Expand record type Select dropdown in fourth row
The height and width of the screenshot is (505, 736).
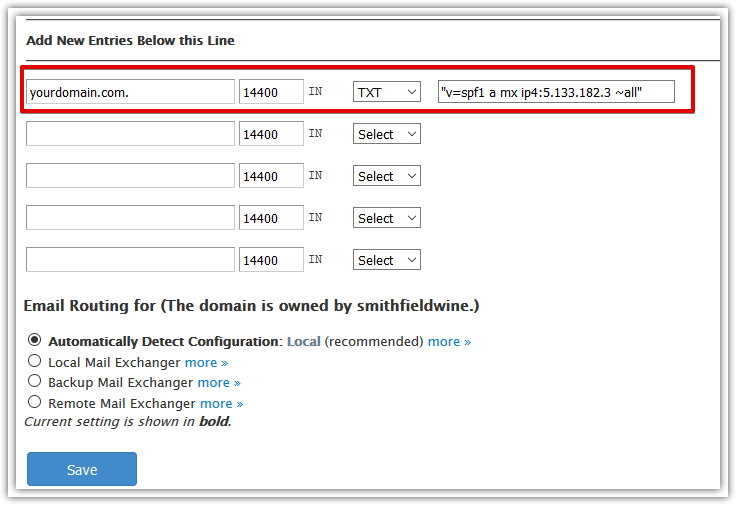point(386,218)
